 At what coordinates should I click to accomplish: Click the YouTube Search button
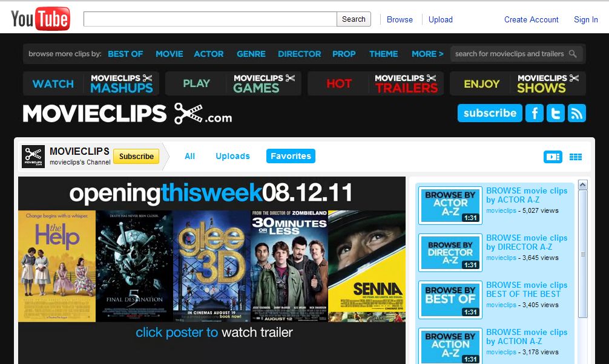coord(354,19)
